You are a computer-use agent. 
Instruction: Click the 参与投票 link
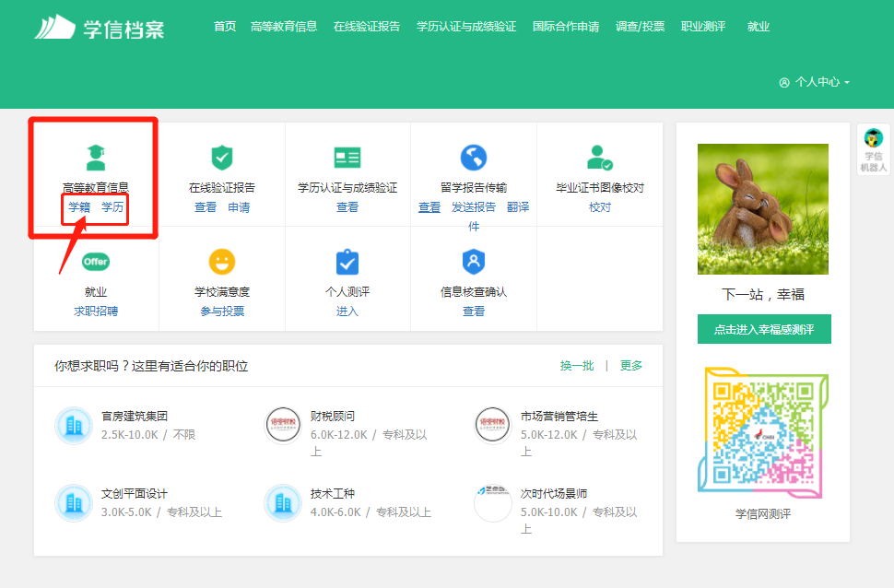click(x=222, y=312)
